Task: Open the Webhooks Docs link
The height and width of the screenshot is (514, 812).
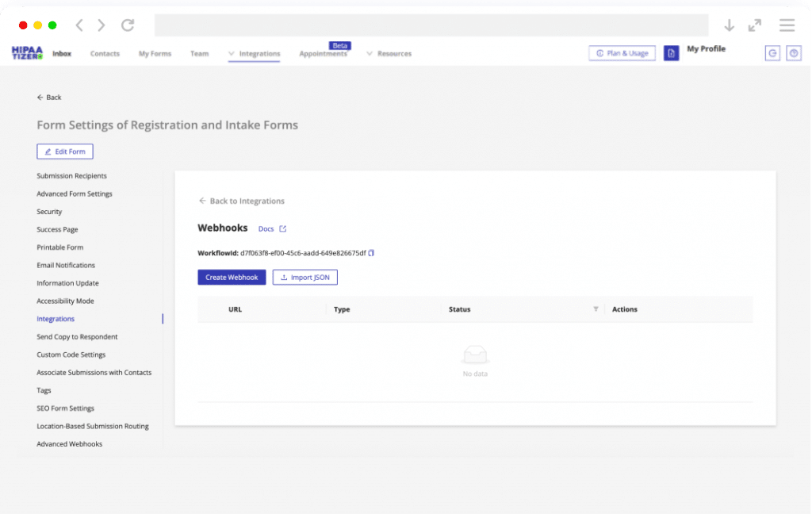Action: 266,228
